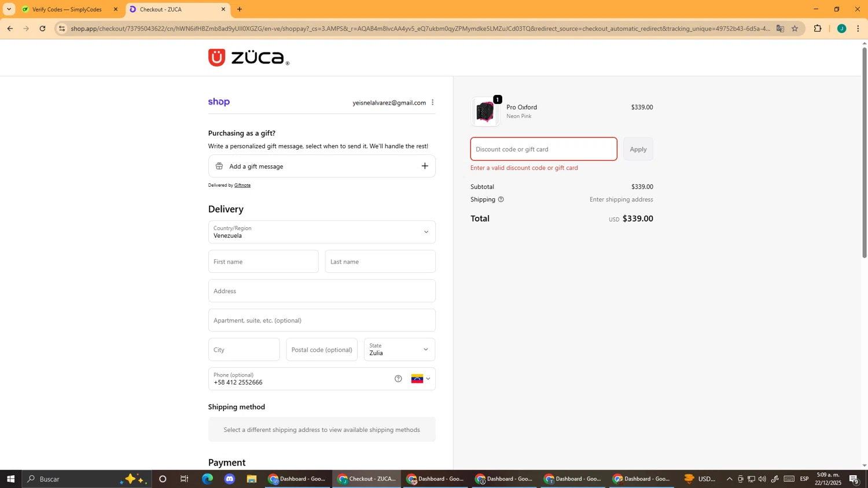Reload the page
The image size is (868, 488).
(x=42, y=28)
